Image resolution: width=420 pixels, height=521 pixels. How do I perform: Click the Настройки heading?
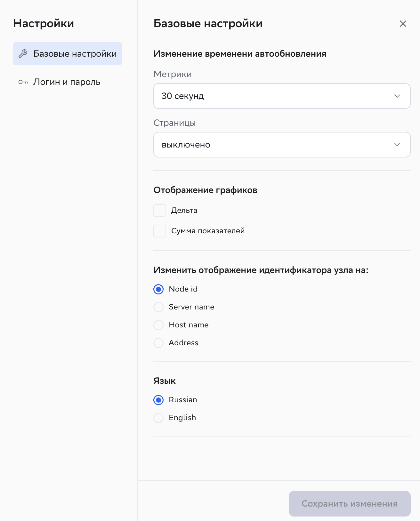pyautogui.click(x=44, y=23)
